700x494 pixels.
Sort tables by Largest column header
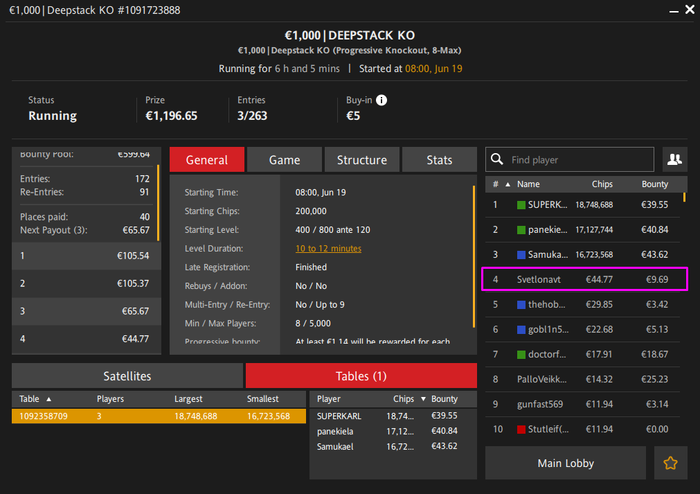[x=188, y=399]
